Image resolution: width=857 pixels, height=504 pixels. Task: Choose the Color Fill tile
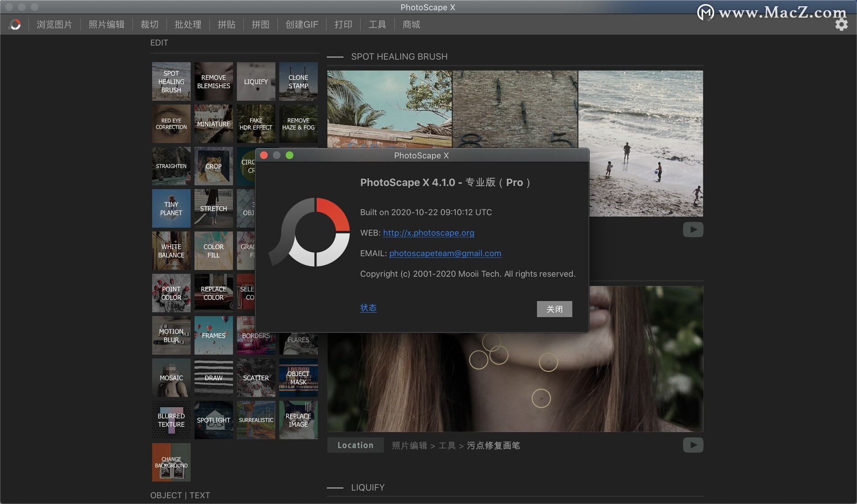point(213,251)
